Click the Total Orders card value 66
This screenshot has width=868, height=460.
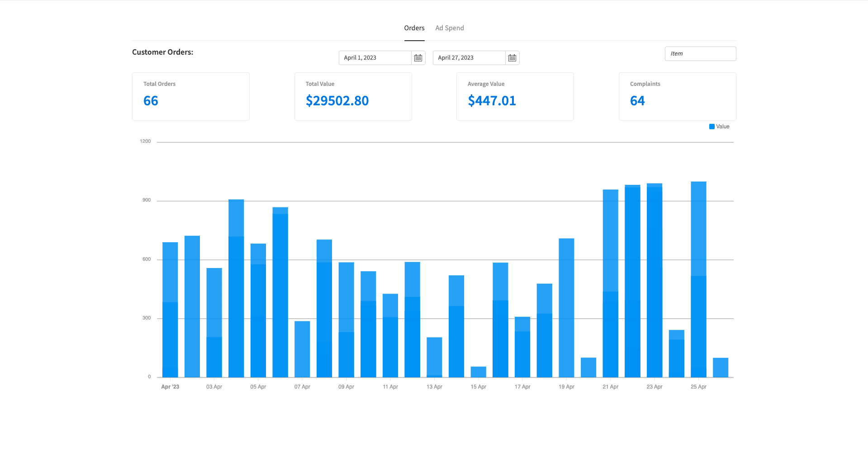point(151,101)
